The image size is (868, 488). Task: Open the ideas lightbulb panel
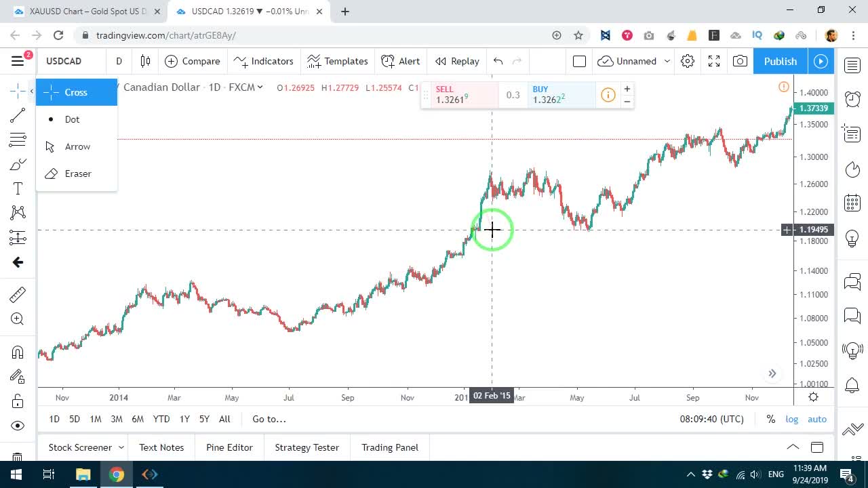click(852, 238)
